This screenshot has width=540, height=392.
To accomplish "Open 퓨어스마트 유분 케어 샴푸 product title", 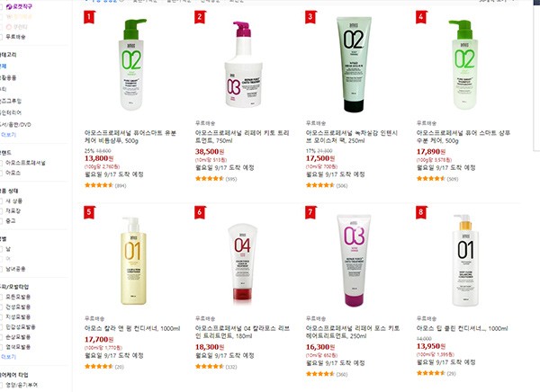I will click(130, 137).
